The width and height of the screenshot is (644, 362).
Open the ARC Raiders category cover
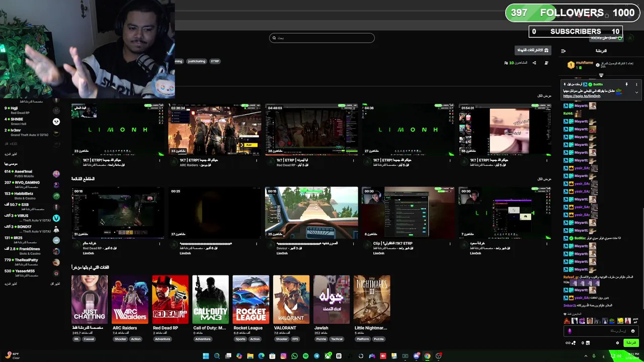(x=130, y=299)
